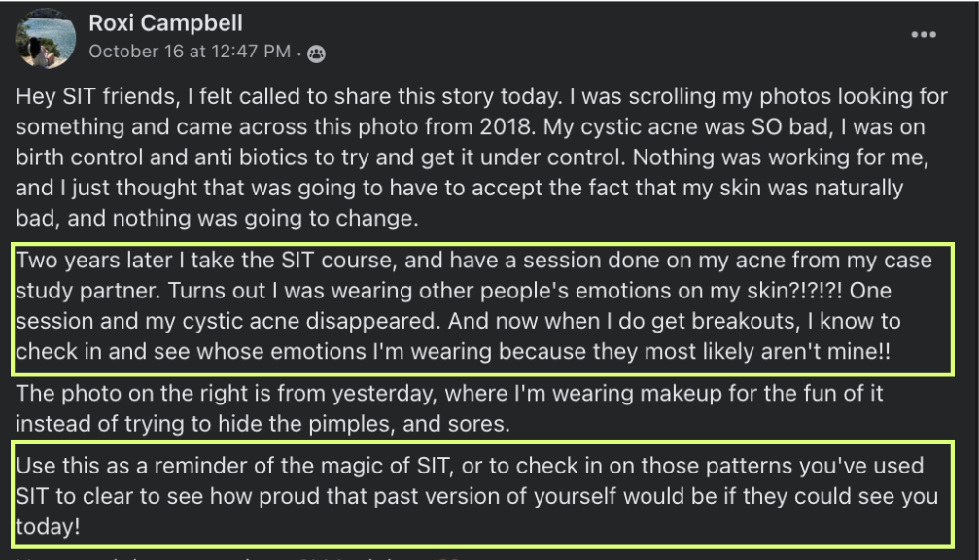Open the October 16 at 12:47 PM timestamp
The height and width of the screenshot is (560, 979).
click(x=189, y=52)
